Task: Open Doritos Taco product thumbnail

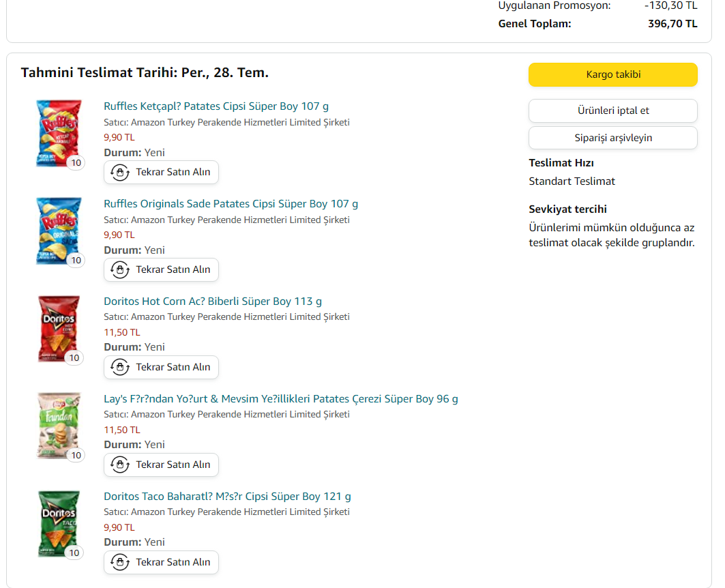Action: 59,523
